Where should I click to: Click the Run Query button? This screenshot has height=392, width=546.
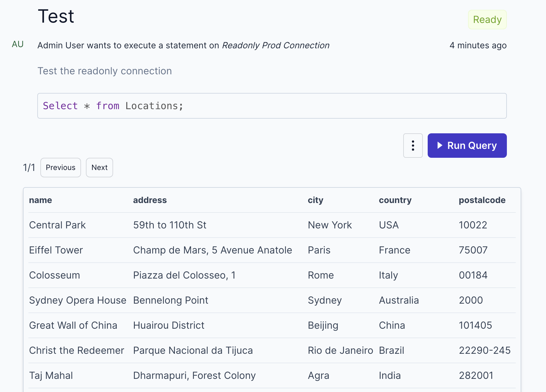[467, 146]
